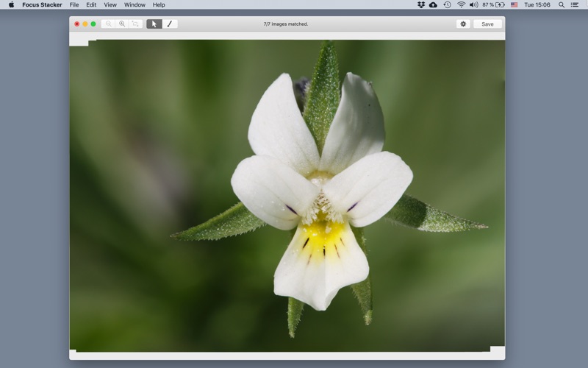The height and width of the screenshot is (368, 588).
Task: Click the green full-screen window button
Action: tap(93, 24)
